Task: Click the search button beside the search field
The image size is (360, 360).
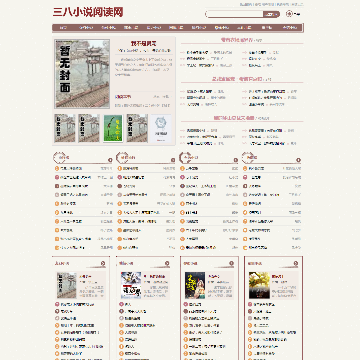Action: tap(271, 14)
